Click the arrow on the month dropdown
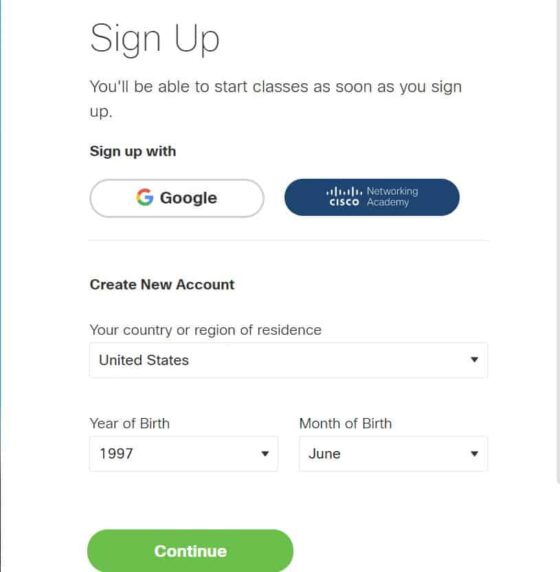 coord(474,453)
